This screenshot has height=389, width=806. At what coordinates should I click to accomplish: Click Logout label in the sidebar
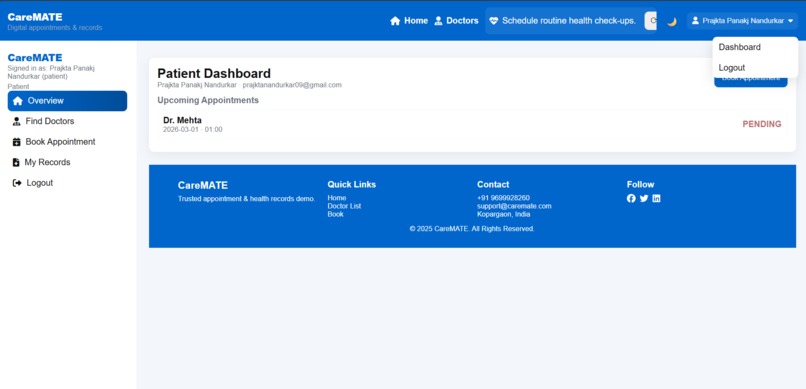[x=40, y=183]
